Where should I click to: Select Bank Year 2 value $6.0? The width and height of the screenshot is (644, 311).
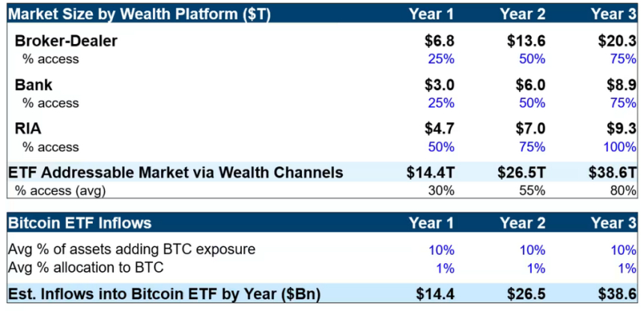[x=530, y=85]
